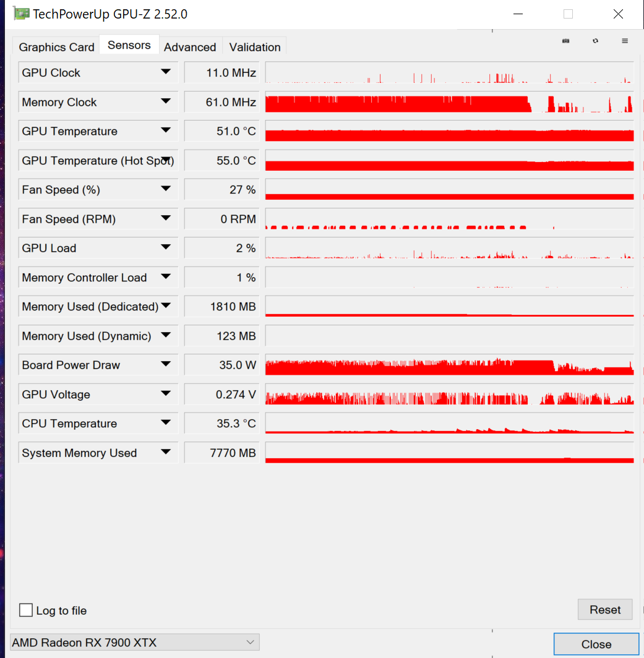Open the Fan Speed (RPM) dropdown
This screenshot has width=644, height=658.
[166, 218]
